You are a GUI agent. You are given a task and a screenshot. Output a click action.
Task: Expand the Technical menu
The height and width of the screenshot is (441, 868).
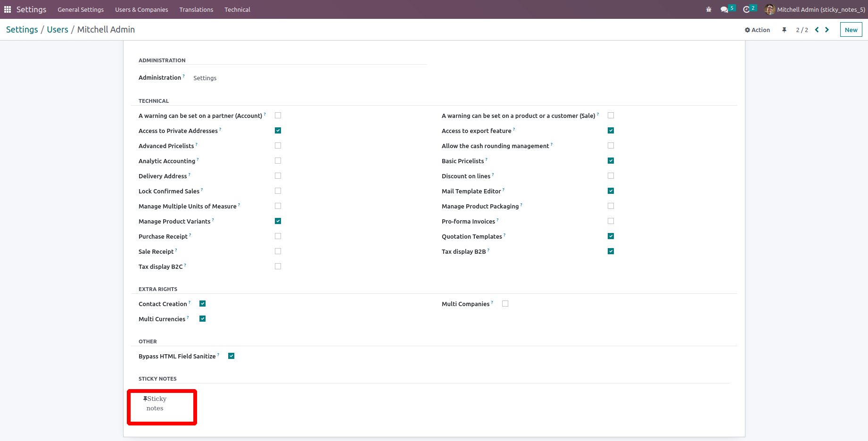[x=237, y=9]
